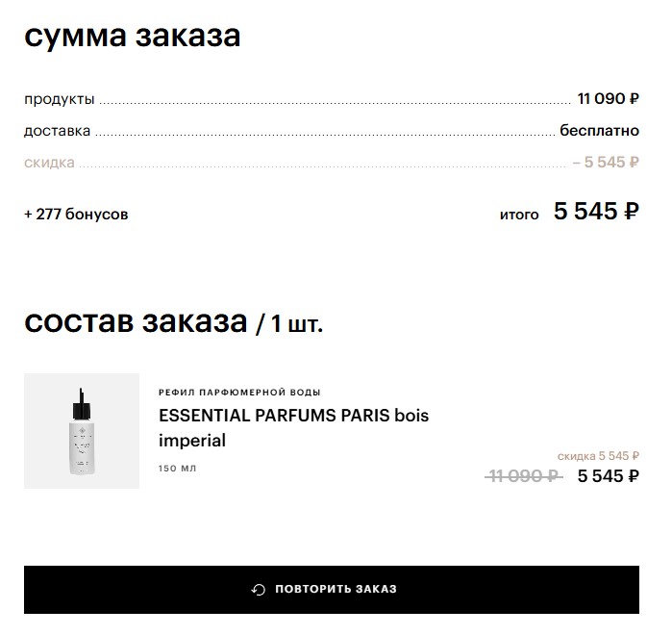Click the crossed-out old price 11 090 ₽

click(x=525, y=475)
